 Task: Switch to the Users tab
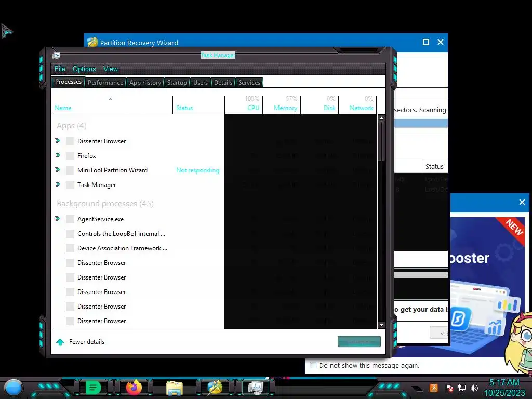click(x=201, y=83)
